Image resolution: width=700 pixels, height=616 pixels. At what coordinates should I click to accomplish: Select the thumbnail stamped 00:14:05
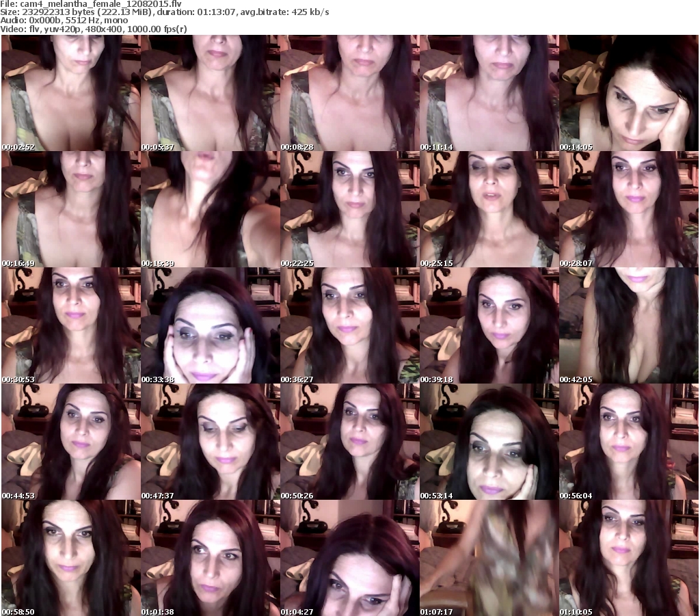coord(629,93)
